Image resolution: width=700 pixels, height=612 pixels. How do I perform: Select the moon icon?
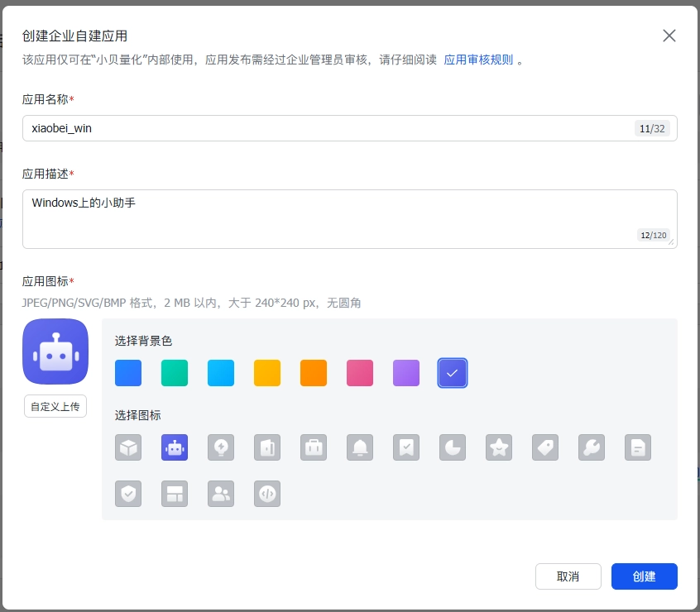(x=453, y=447)
